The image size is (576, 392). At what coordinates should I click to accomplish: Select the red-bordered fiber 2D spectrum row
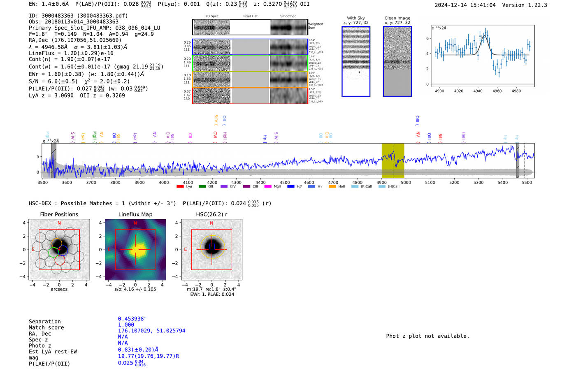250,96
